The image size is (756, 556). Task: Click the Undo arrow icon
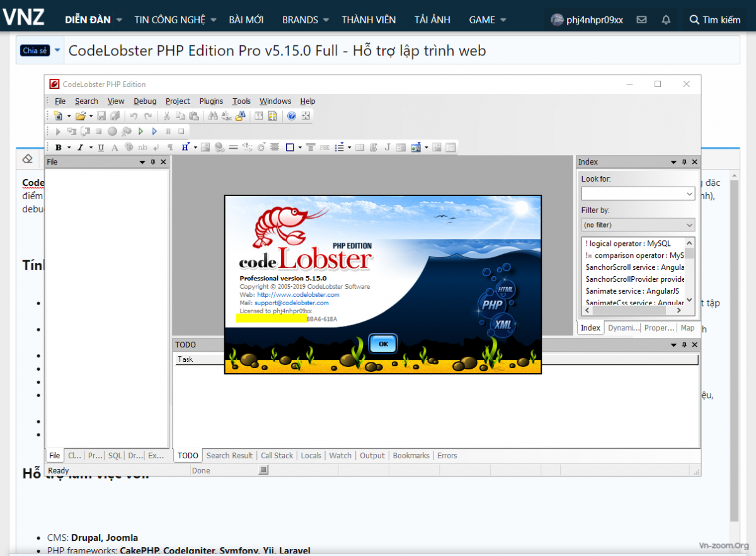[x=134, y=116]
